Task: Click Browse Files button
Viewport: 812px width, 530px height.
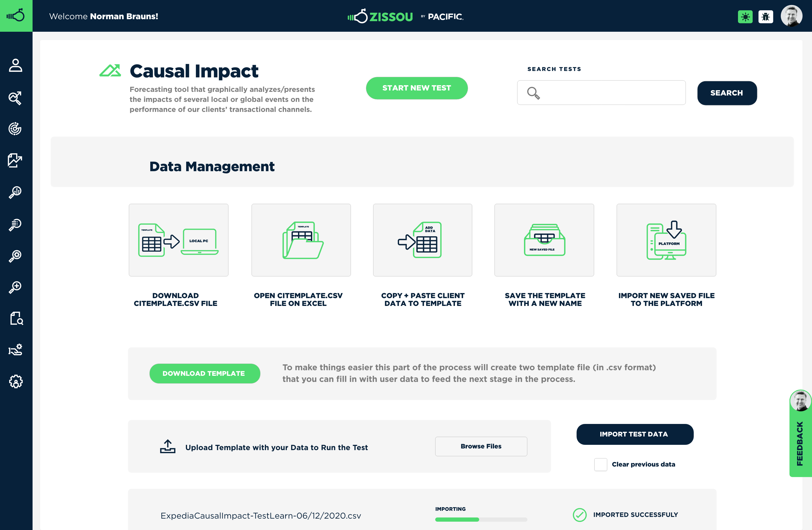Action: point(481,446)
